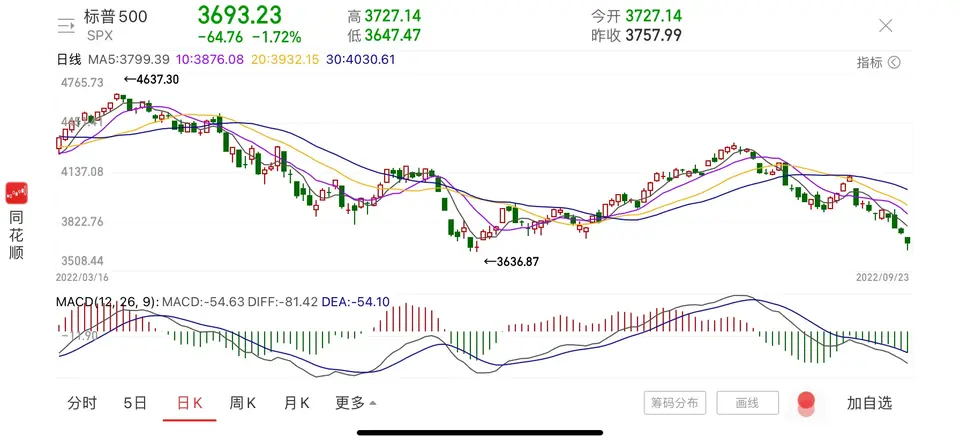Switch to the 分时 tab
The width and height of the screenshot is (960, 444).
pos(82,403)
